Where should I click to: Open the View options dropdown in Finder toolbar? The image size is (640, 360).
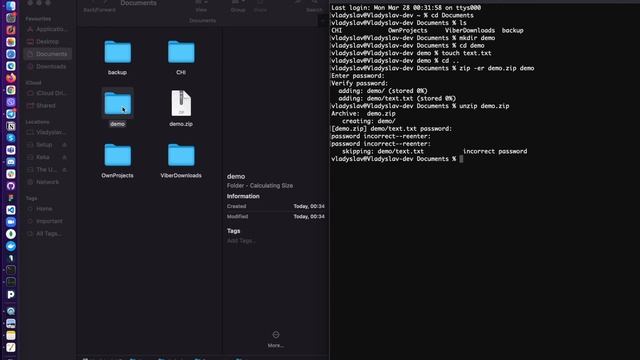tap(201, 3)
